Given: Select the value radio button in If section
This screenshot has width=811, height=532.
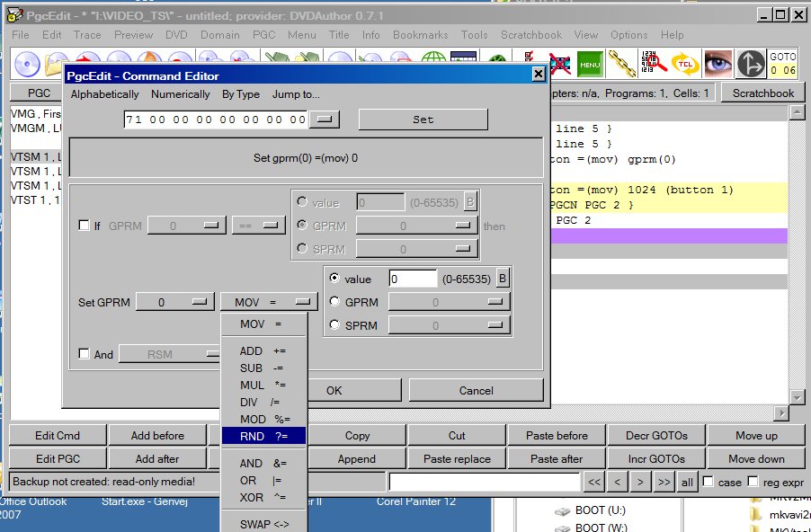Looking at the screenshot, I should tap(302, 201).
